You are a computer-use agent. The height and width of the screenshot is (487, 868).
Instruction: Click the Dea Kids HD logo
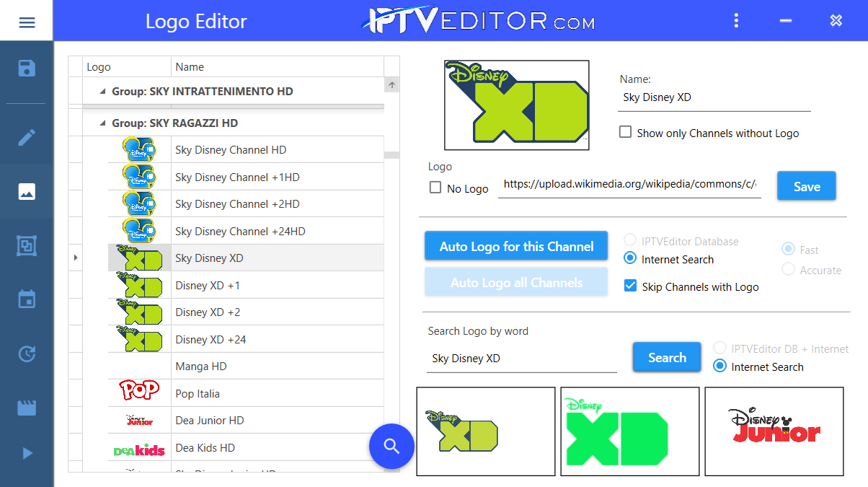[139, 449]
